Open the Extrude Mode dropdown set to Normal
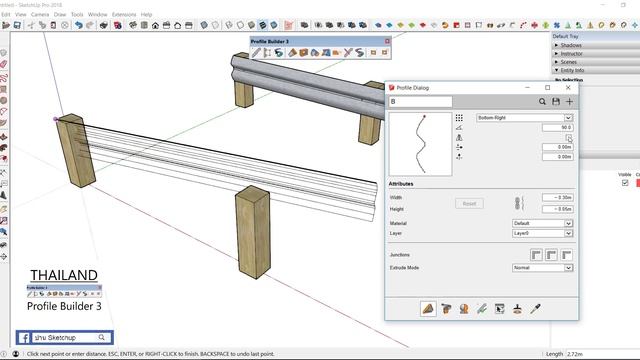 click(542, 268)
